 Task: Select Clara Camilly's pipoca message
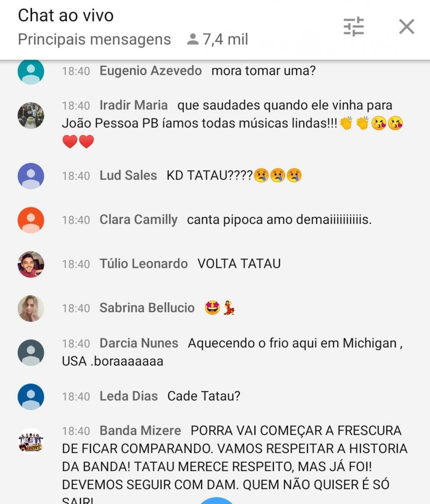279,220
